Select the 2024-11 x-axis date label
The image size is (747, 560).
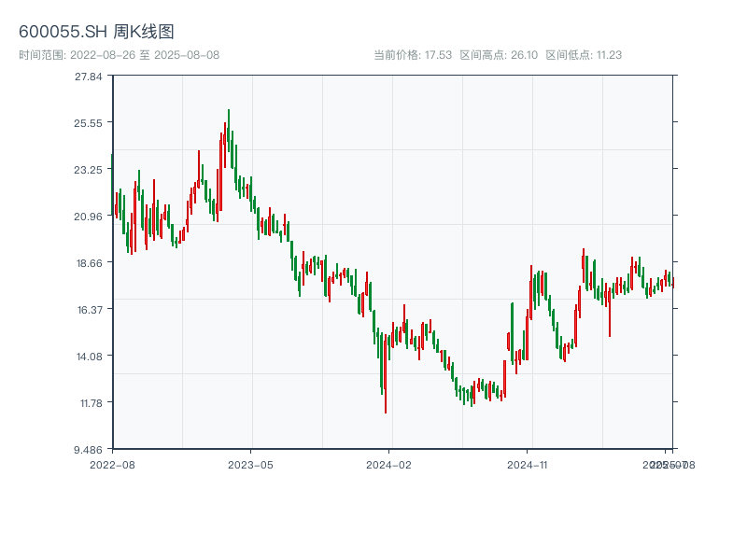click(528, 464)
